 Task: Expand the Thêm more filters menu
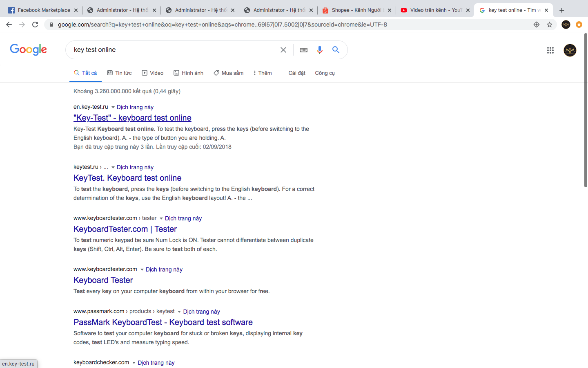click(x=262, y=73)
